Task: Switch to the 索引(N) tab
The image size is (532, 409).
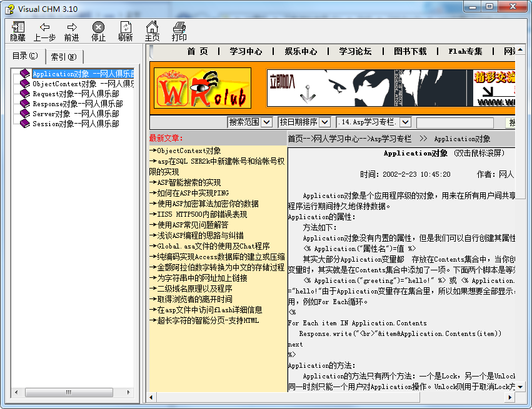Action: pos(64,57)
